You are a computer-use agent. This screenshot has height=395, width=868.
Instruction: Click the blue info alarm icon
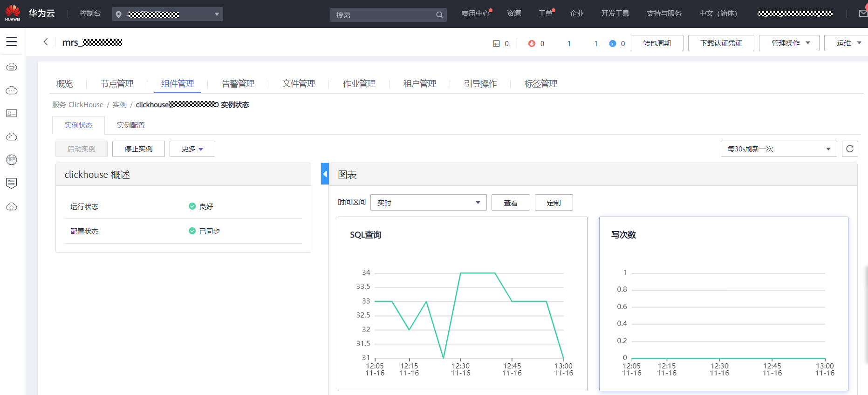613,43
